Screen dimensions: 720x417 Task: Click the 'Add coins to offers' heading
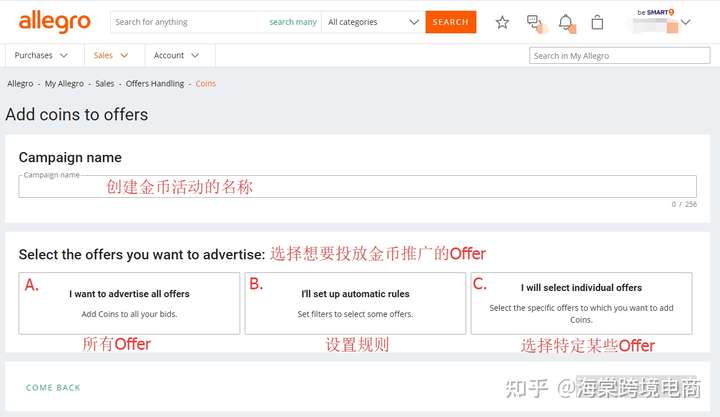(77, 114)
